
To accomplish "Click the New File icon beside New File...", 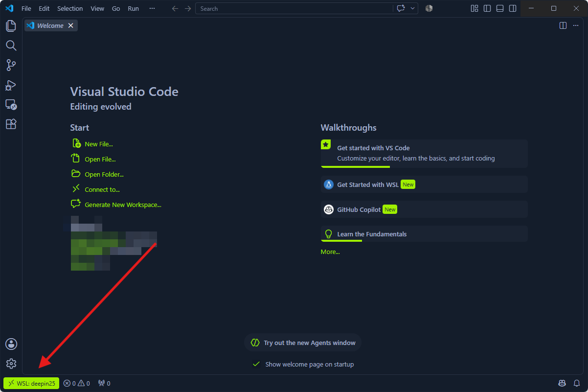I will click(76, 143).
